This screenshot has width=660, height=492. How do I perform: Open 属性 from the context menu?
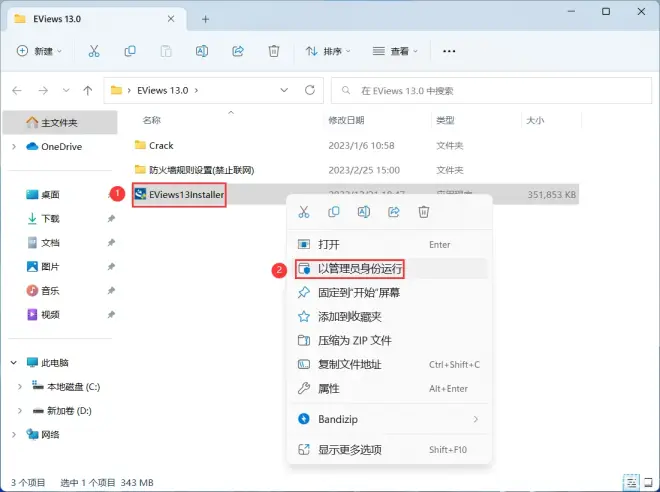tap(389, 388)
